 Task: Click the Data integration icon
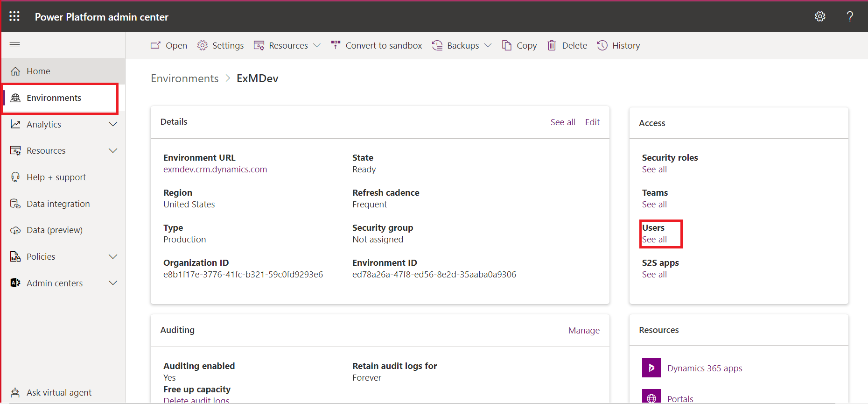click(15, 204)
